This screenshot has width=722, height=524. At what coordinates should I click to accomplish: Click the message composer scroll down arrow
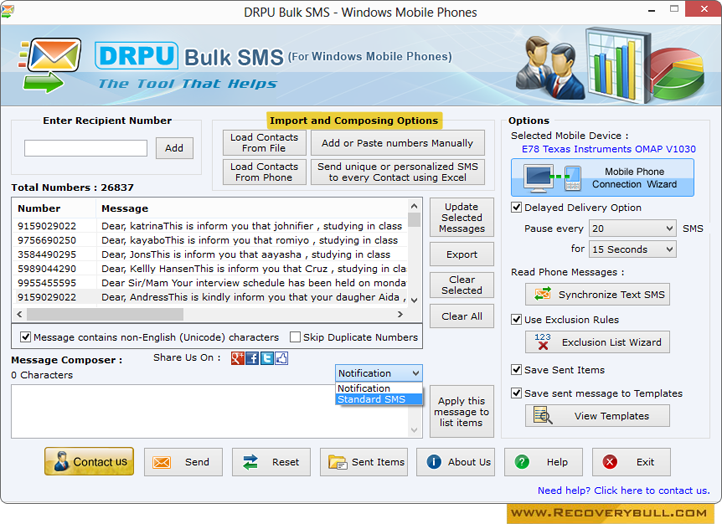pyautogui.click(x=414, y=431)
